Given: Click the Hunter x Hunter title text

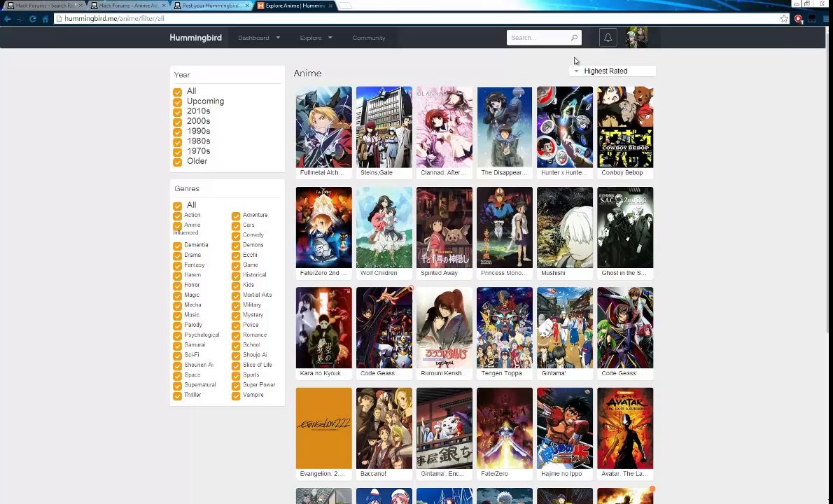Looking at the screenshot, I should click(564, 173).
